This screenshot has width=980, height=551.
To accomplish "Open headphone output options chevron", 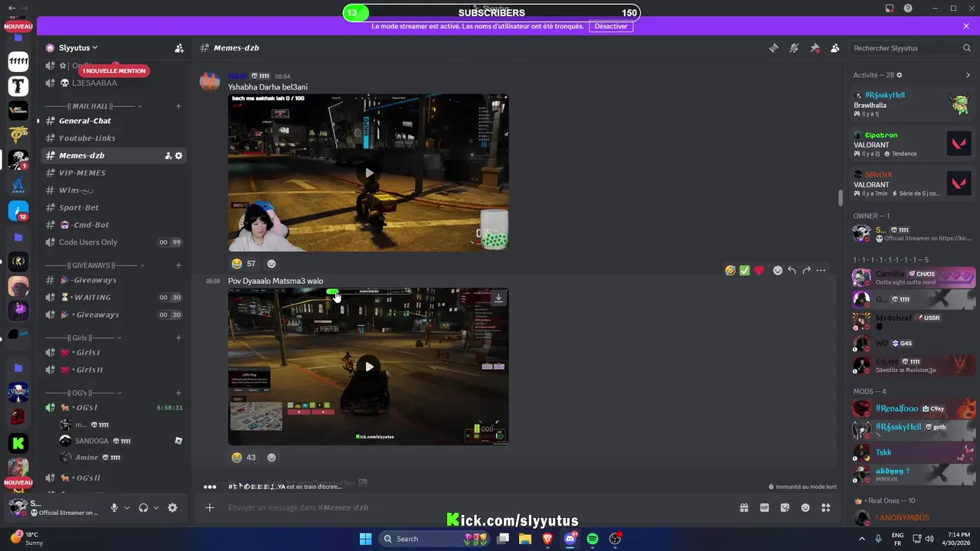I will pos(156,507).
